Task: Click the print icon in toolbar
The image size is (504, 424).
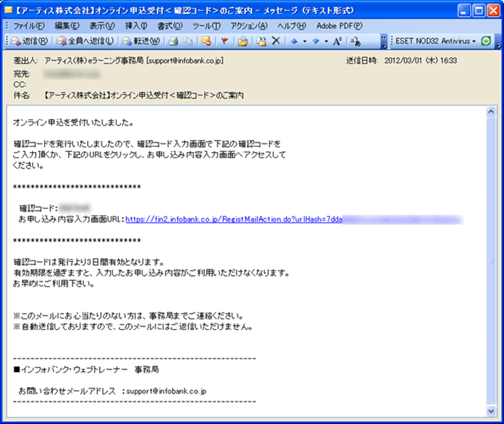Action: point(173,41)
